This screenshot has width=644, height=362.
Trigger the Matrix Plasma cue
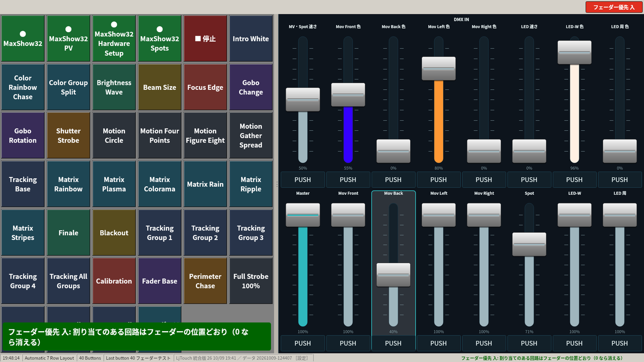(114, 184)
